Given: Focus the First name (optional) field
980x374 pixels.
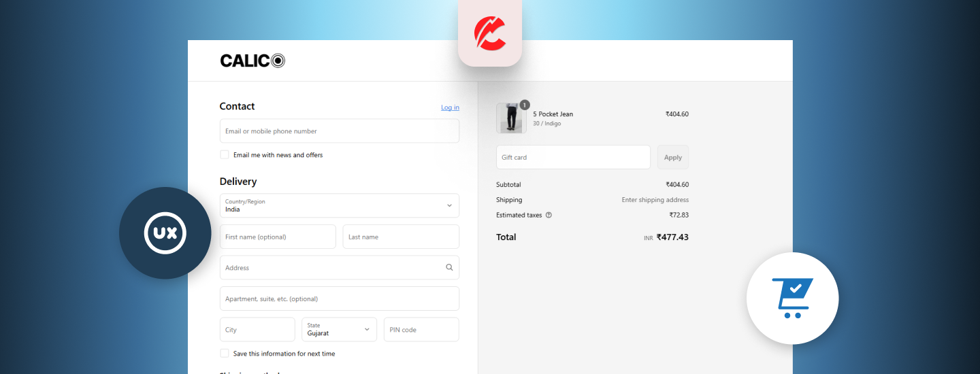Looking at the screenshot, I should click(278, 237).
